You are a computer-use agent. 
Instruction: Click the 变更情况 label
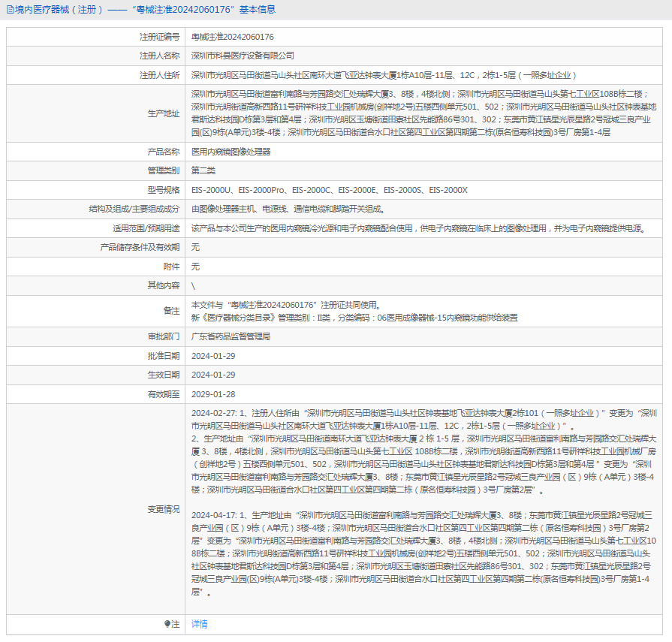point(164,509)
